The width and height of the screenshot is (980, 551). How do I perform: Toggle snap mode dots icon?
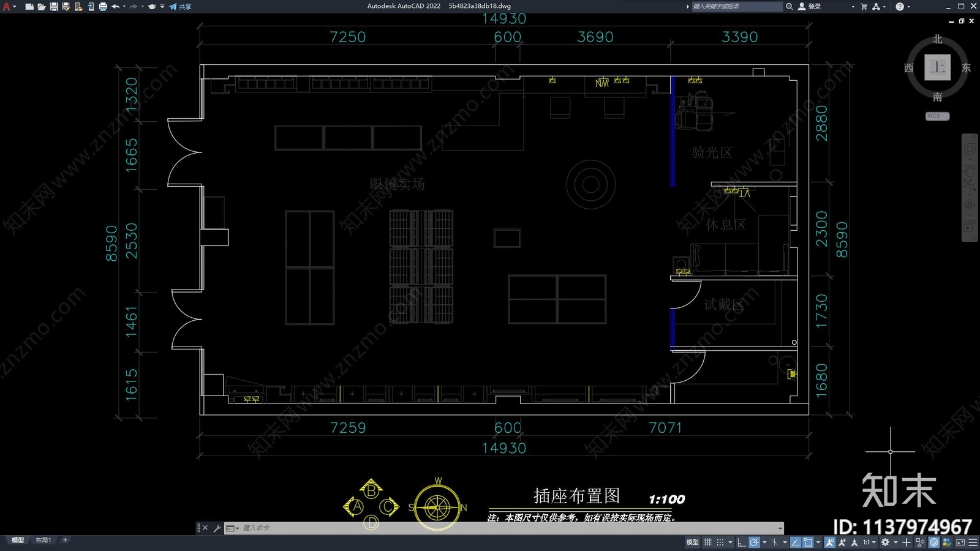[720, 542]
